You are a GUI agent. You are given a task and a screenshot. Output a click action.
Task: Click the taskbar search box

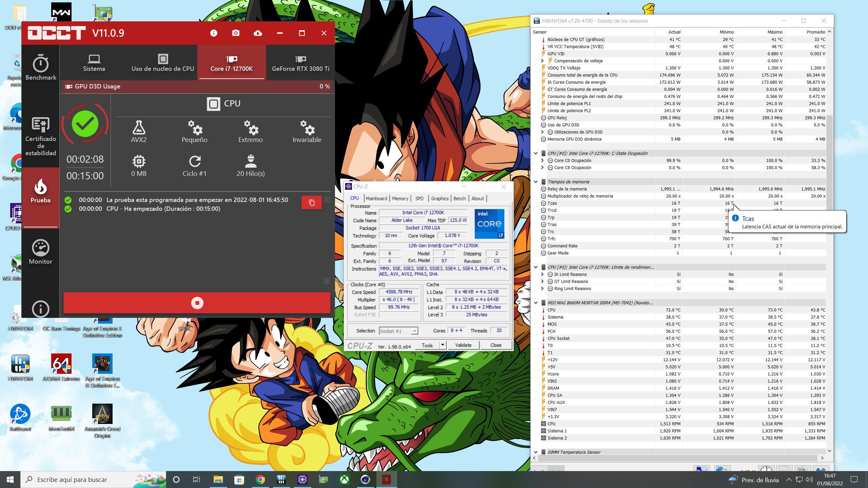(x=94, y=480)
